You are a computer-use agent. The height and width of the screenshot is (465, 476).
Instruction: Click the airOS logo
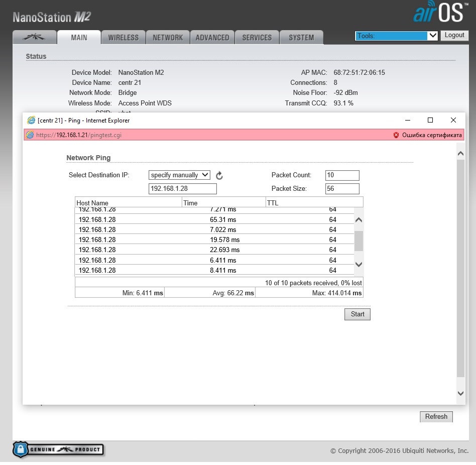[440, 12]
